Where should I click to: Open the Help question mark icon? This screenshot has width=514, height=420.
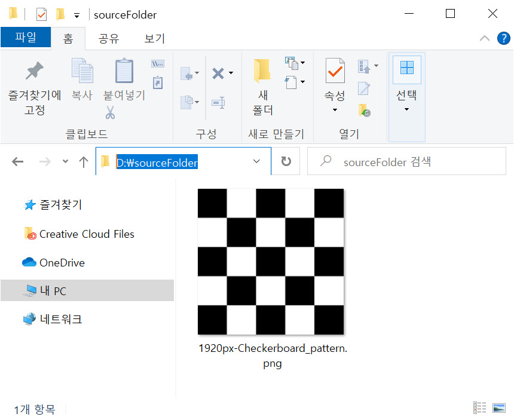[x=503, y=38]
